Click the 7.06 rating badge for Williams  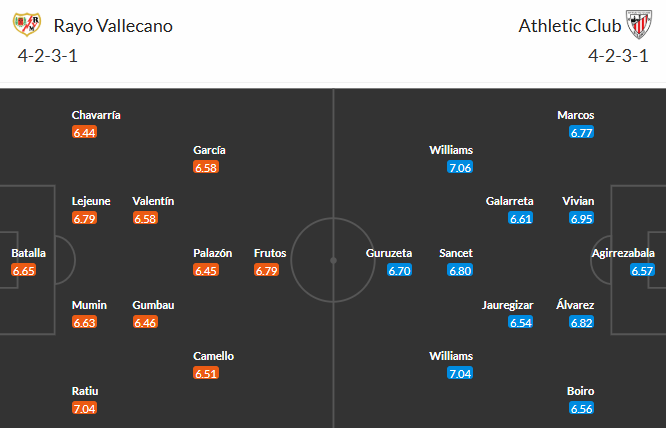(x=460, y=167)
